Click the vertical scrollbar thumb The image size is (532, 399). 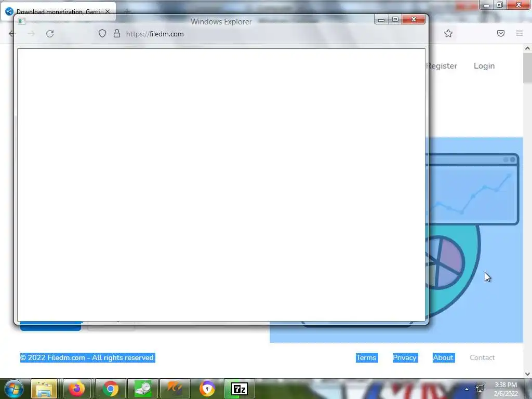527,68
